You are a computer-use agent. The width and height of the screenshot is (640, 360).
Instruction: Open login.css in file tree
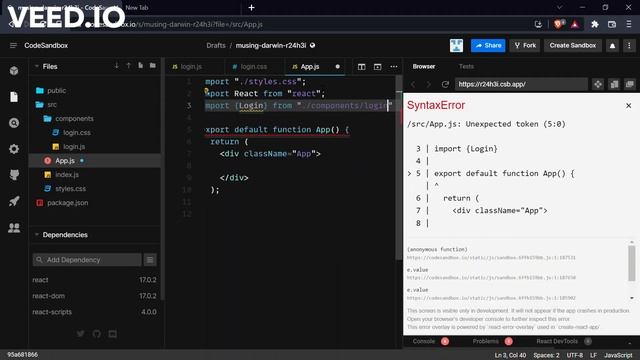[x=95, y=133]
